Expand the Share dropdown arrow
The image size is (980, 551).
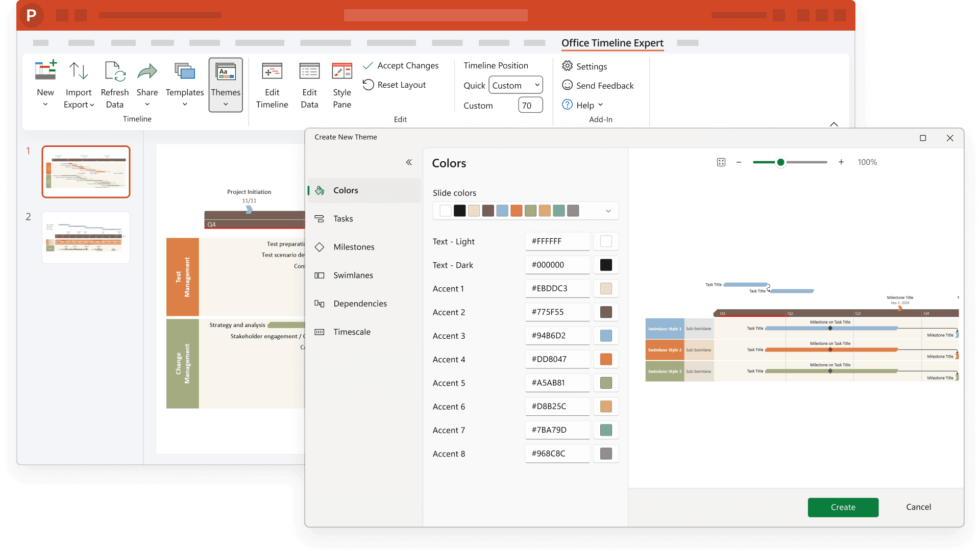click(x=147, y=105)
